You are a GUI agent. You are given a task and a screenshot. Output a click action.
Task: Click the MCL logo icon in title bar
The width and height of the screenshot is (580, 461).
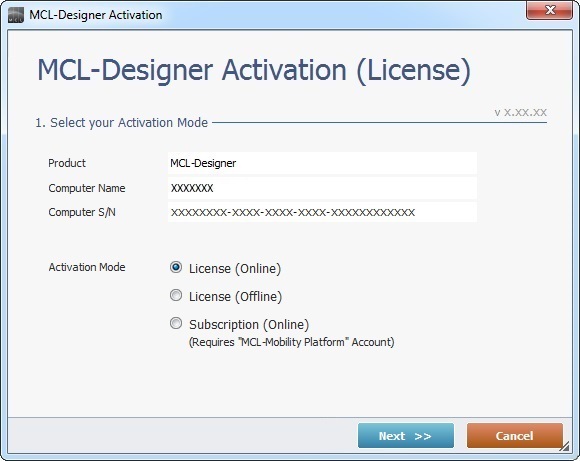tap(16, 15)
